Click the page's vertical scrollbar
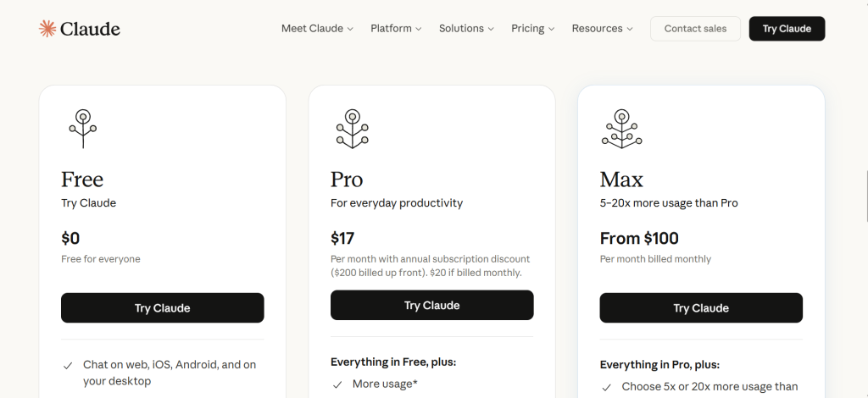This screenshot has width=868, height=398. [x=865, y=195]
